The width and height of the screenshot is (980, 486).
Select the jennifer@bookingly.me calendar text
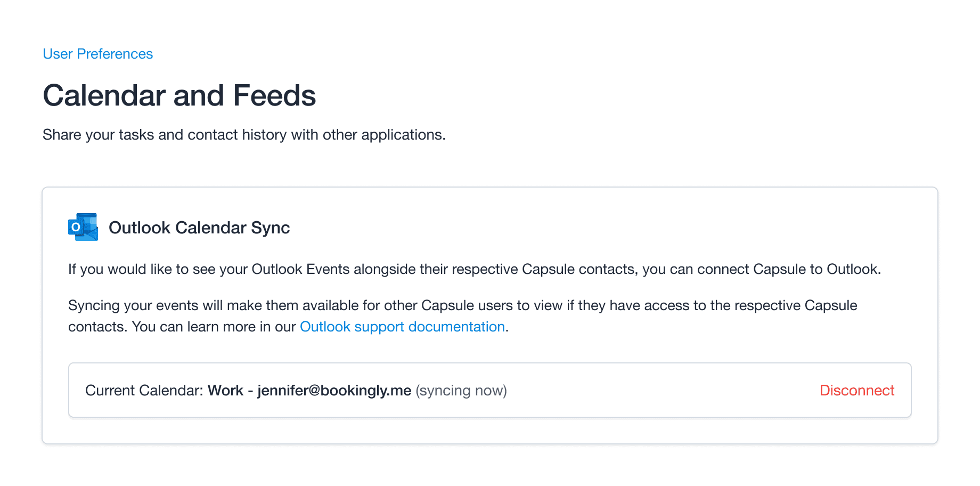pyautogui.click(x=334, y=391)
